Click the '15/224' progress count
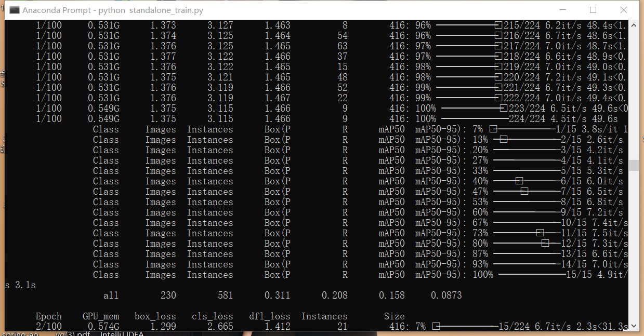This screenshot has width=644, height=336. pos(514,327)
